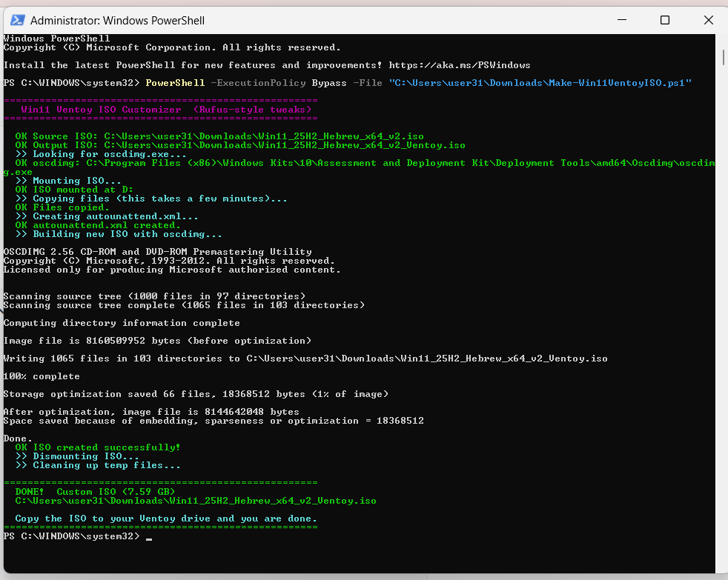
Task: Click the 'OK ISO created successfully!' line
Action: coord(98,447)
